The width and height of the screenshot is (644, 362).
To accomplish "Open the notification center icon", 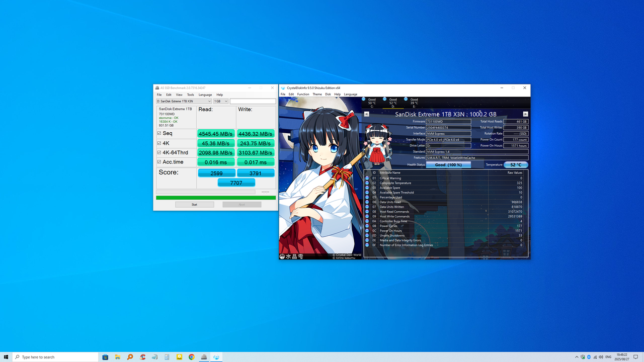I will pos(636,357).
